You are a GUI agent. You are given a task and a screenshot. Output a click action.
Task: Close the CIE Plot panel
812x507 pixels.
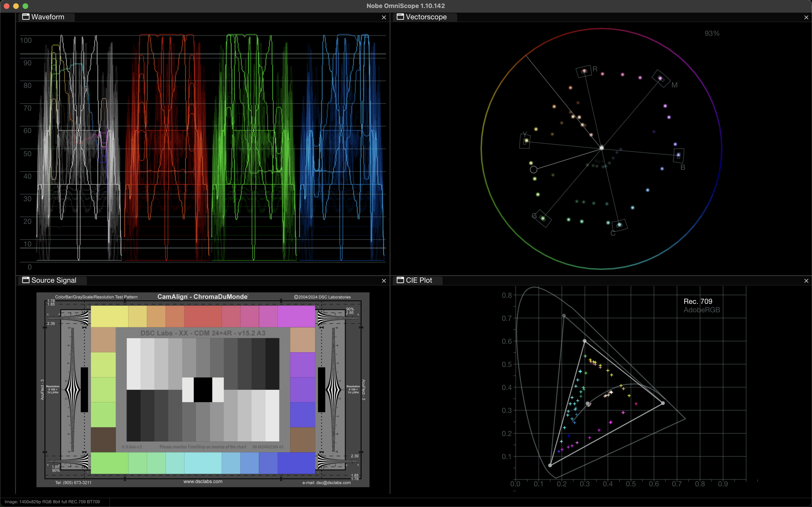click(x=806, y=281)
